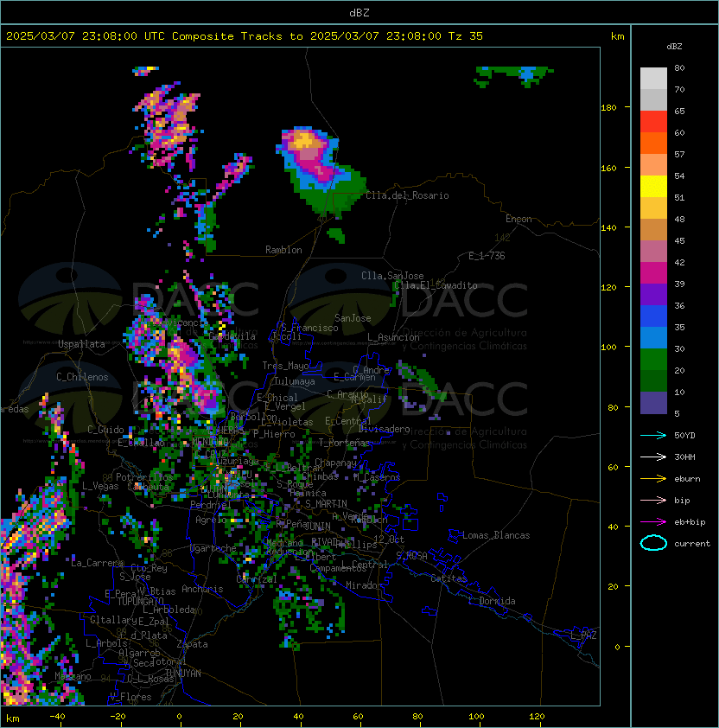Screen dimensions: 719x728
Task: Select the light grey 70-80 dBZ legend band
Action: coord(653,79)
